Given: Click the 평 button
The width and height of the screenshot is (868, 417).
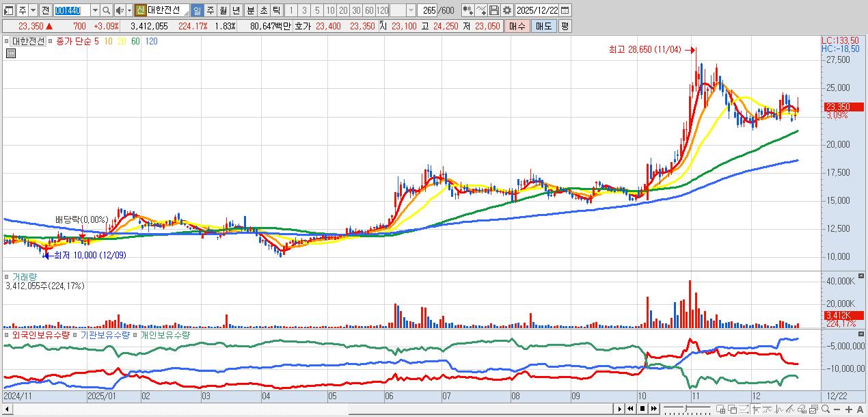Looking at the screenshot, I should click(565, 26).
